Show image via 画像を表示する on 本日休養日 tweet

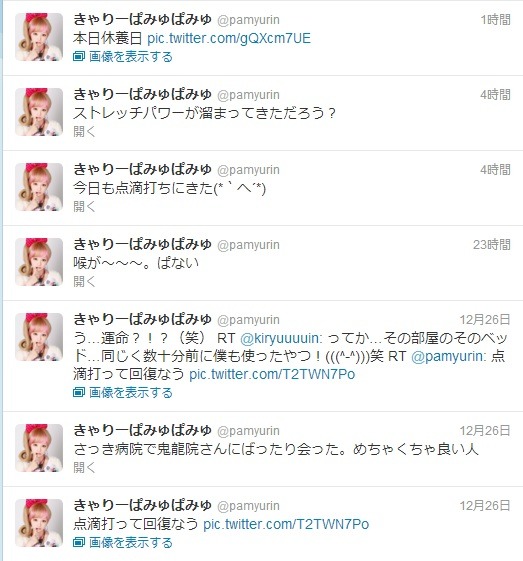[x=131, y=57]
